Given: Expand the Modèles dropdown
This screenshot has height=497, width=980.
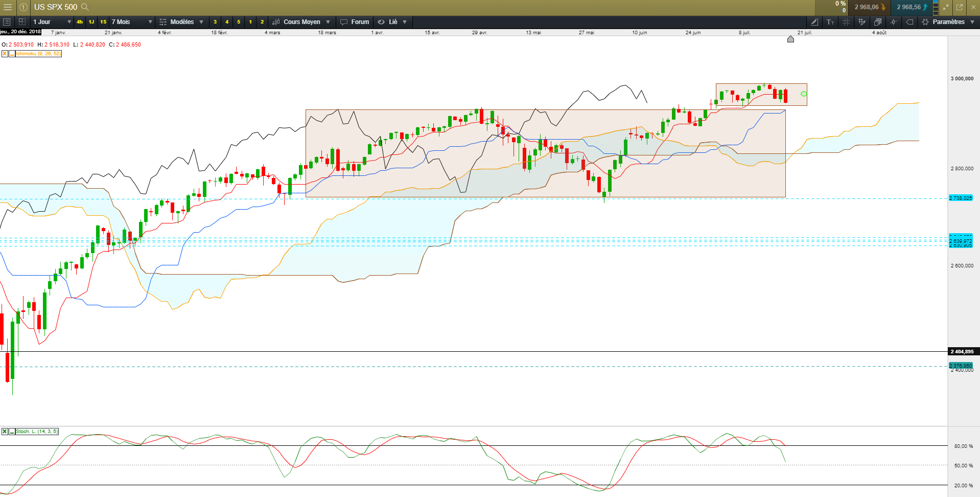Looking at the screenshot, I should pos(201,22).
